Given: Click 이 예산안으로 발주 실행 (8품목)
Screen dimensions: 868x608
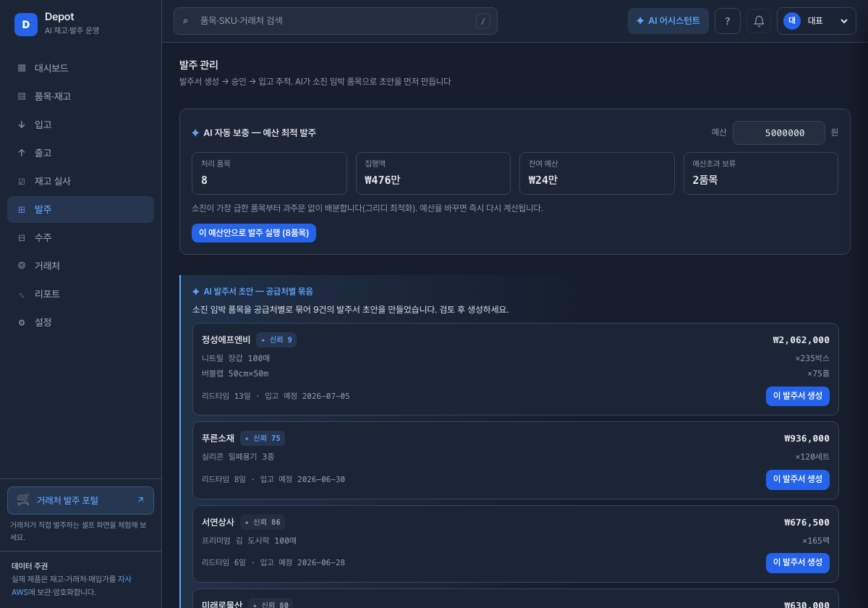Looking at the screenshot, I should click(254, 233).
